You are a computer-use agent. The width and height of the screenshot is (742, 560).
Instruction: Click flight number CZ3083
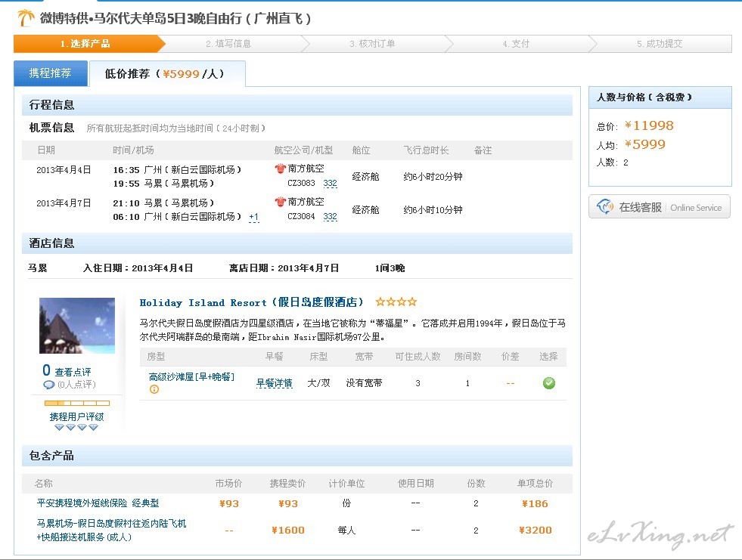click(x=301, y=183)
